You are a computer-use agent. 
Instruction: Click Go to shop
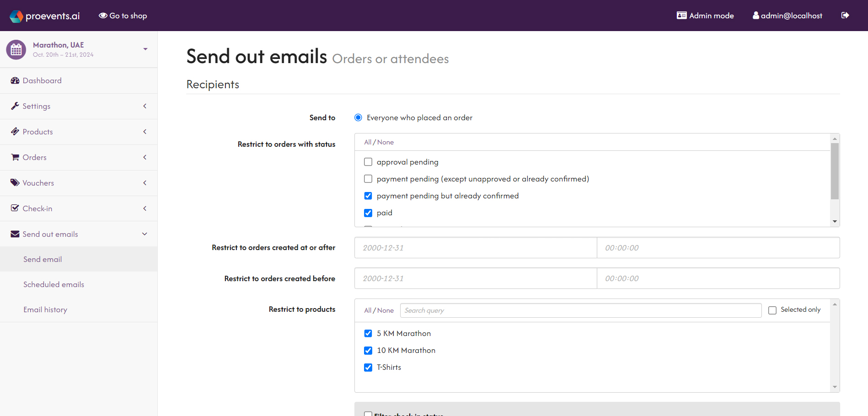point(123,15)
